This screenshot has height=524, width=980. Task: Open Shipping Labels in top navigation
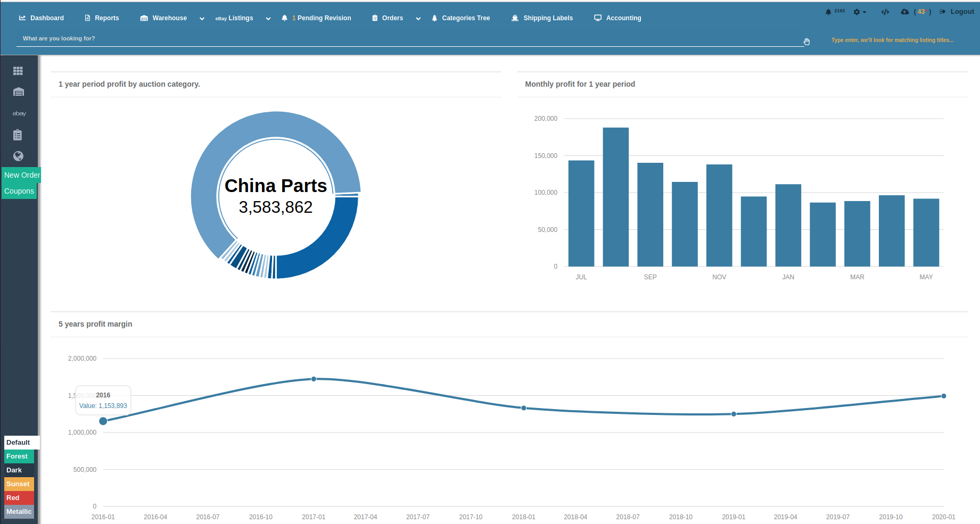[x=542, y=18]
